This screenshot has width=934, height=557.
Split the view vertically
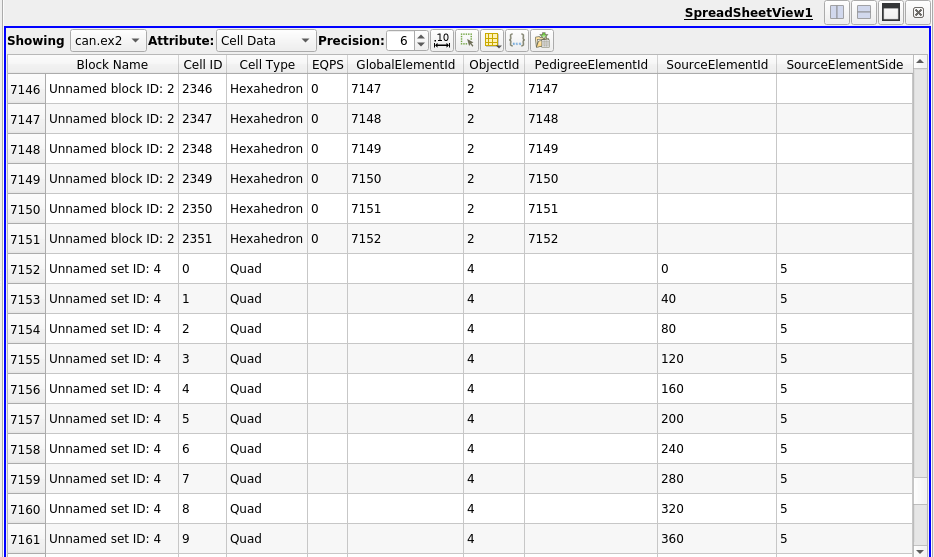(x=864, y=13)
